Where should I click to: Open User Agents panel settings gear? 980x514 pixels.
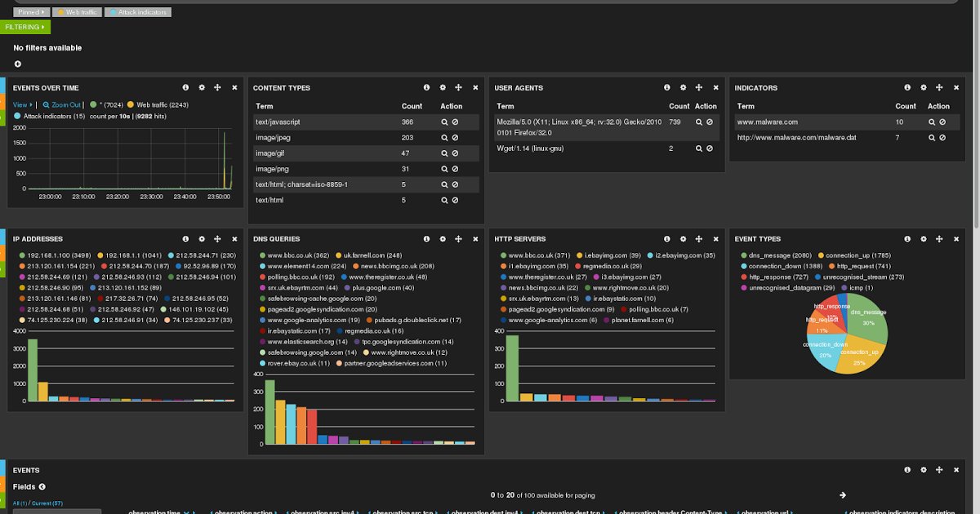click(684, 87)
